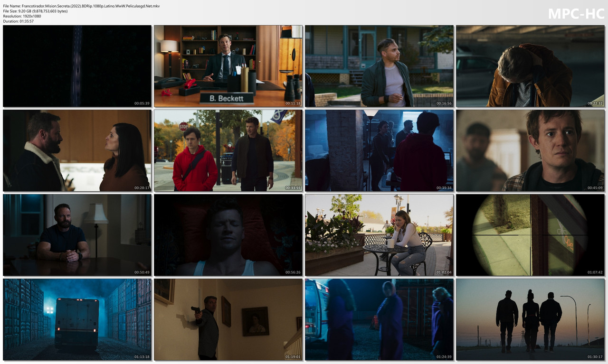
Task: Click the File Size 9.20 GB text
Action: [x=35, y=11]
